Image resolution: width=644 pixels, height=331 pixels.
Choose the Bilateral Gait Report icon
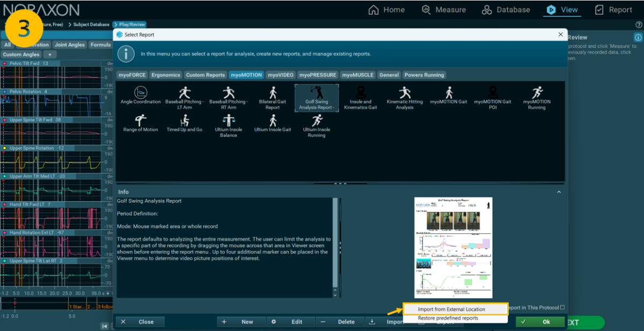tap(273, 98)
